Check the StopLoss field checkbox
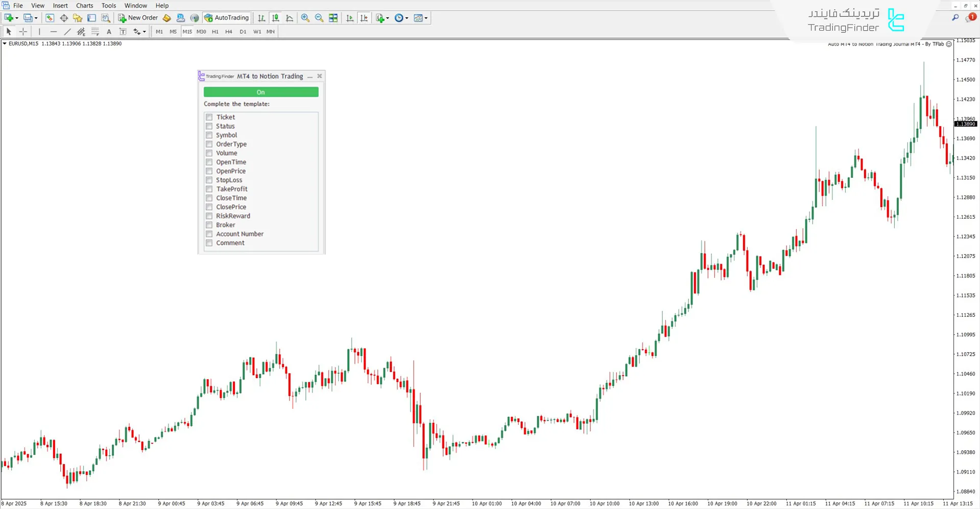Image resolution: width=980 pixels, height=509 pixels. pos(209,180)
